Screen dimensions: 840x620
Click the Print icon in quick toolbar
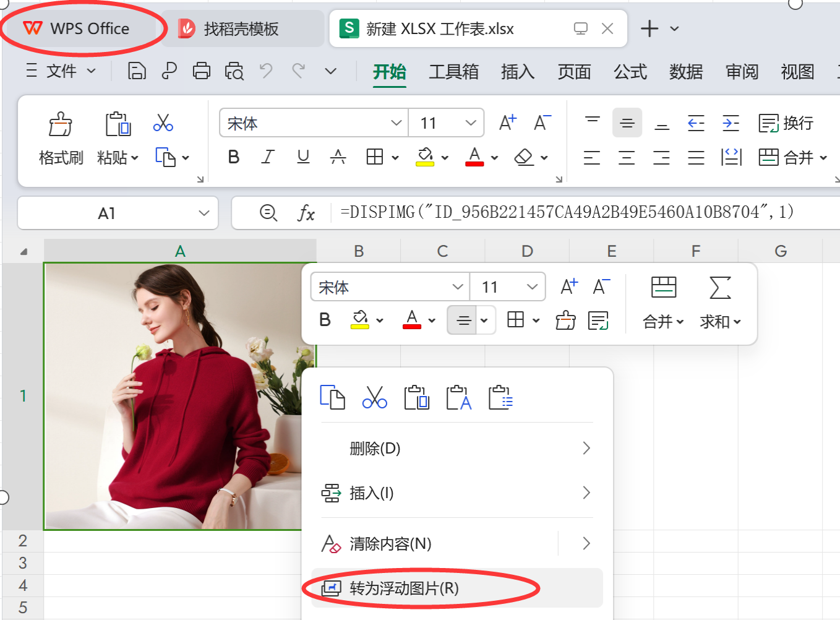(x=202, y=71)
